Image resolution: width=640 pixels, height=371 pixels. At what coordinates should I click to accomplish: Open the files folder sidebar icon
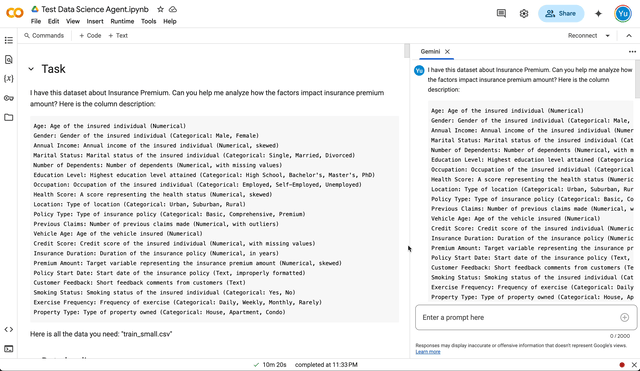click(9, 118)
